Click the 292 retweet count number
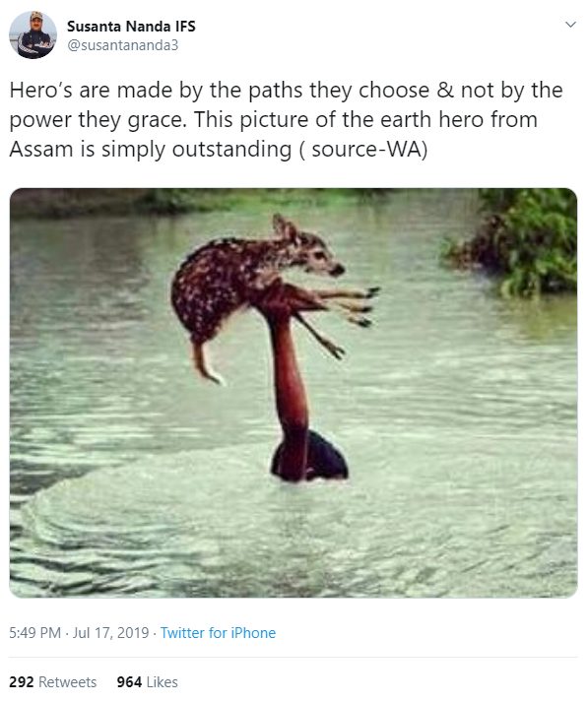588x703 pixels. click(x=21, y=682)
